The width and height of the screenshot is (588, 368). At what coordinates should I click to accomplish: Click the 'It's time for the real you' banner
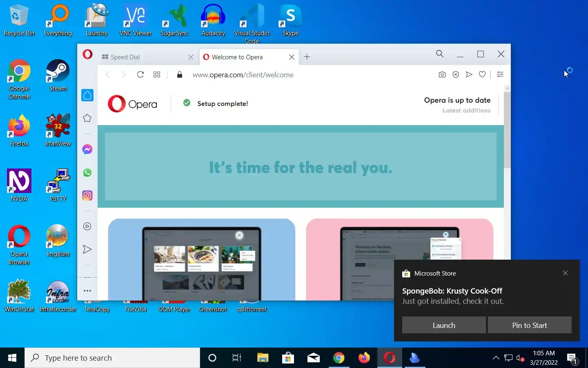click(301, 167)
